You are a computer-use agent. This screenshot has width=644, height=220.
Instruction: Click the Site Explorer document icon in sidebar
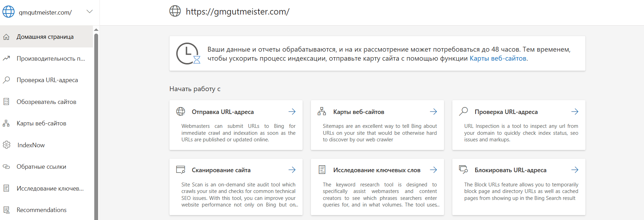tap(6, 102)
